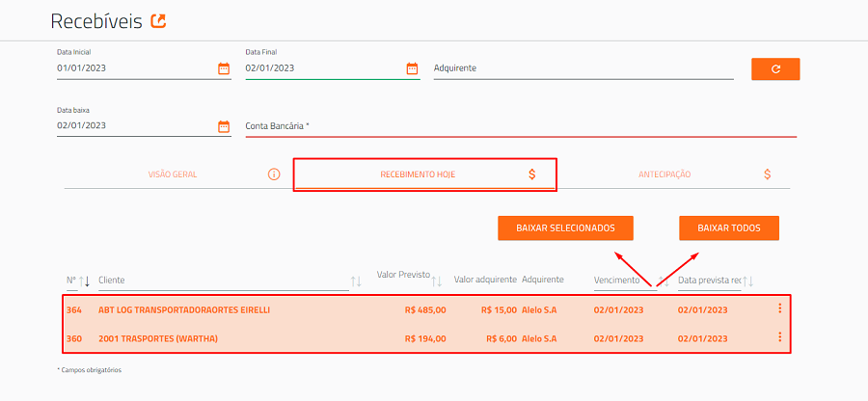Click the Nº column header filter
This screenshot has width=868, height=401.
(x=71, y=281)
